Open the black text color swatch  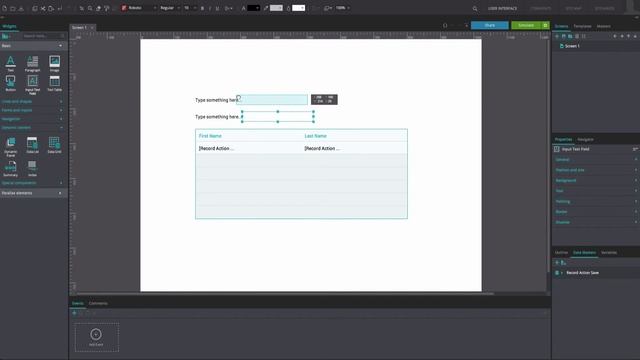[x=253, y=8]
